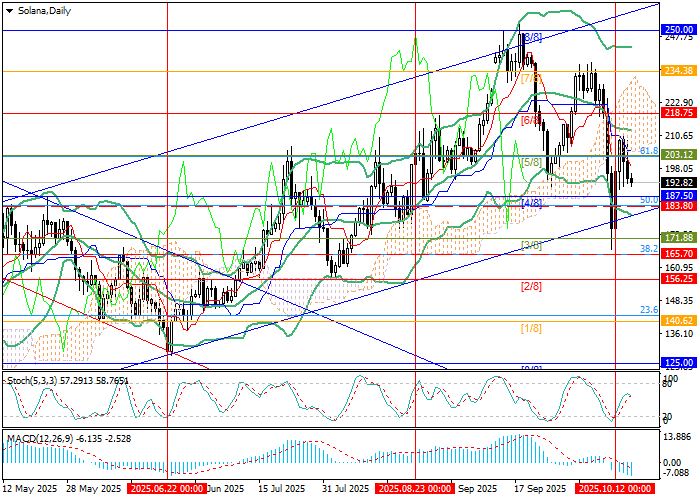Select the 218.75 red price label

[679, 113]
